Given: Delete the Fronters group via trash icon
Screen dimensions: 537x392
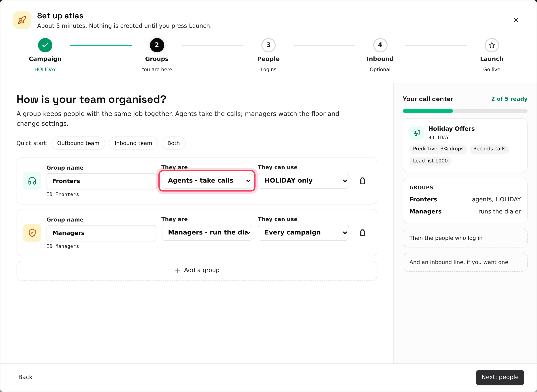Looking at the screenshot, I should pos(362,181).
